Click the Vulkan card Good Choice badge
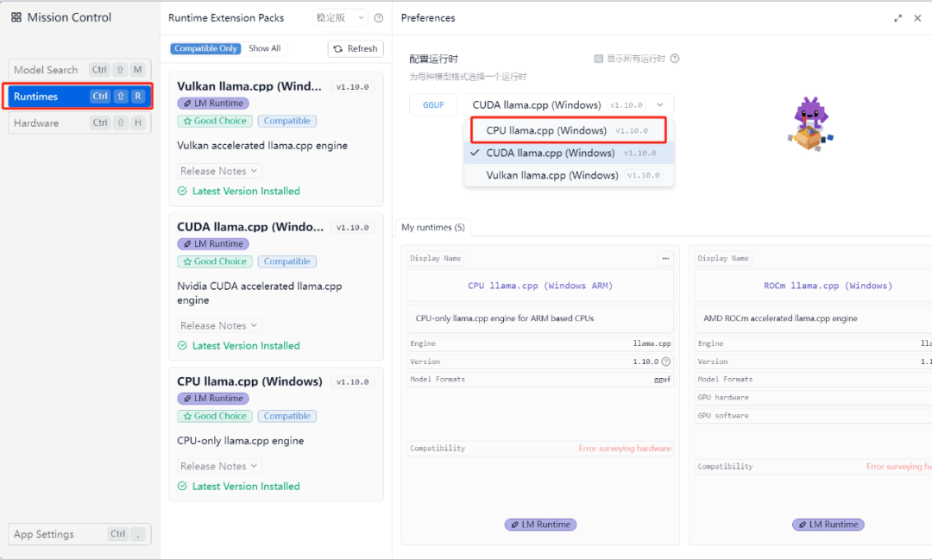The width and height of the screenshot is (932, 560). pyautogui.click(x=215, y=121)
